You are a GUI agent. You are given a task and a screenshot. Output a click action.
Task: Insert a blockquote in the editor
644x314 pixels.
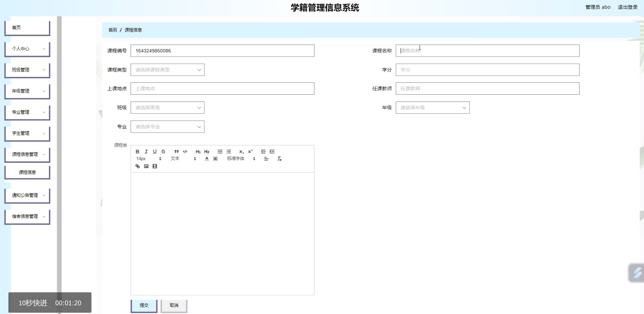(176, 152)
